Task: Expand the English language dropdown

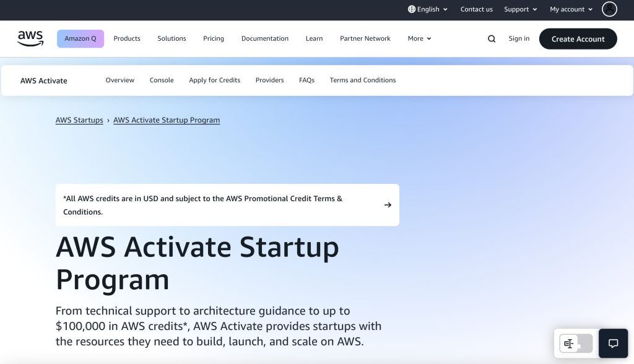Action: point(427,9)
